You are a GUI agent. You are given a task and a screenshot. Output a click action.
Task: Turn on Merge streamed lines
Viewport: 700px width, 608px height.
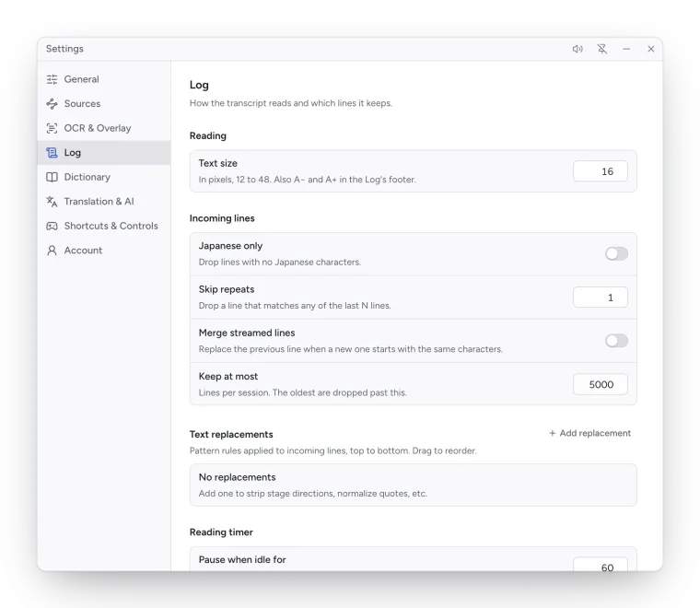click(616, 341)
